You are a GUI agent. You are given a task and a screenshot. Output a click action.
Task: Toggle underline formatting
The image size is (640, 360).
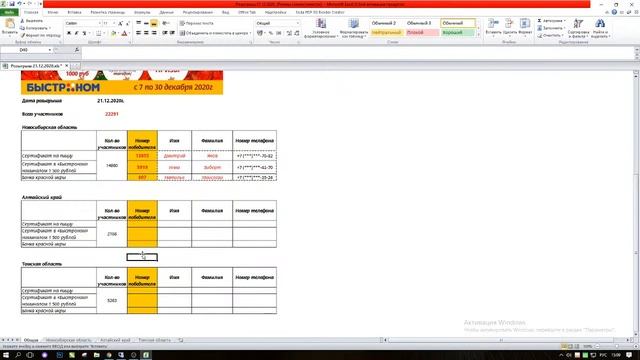(x=84, y=33)
